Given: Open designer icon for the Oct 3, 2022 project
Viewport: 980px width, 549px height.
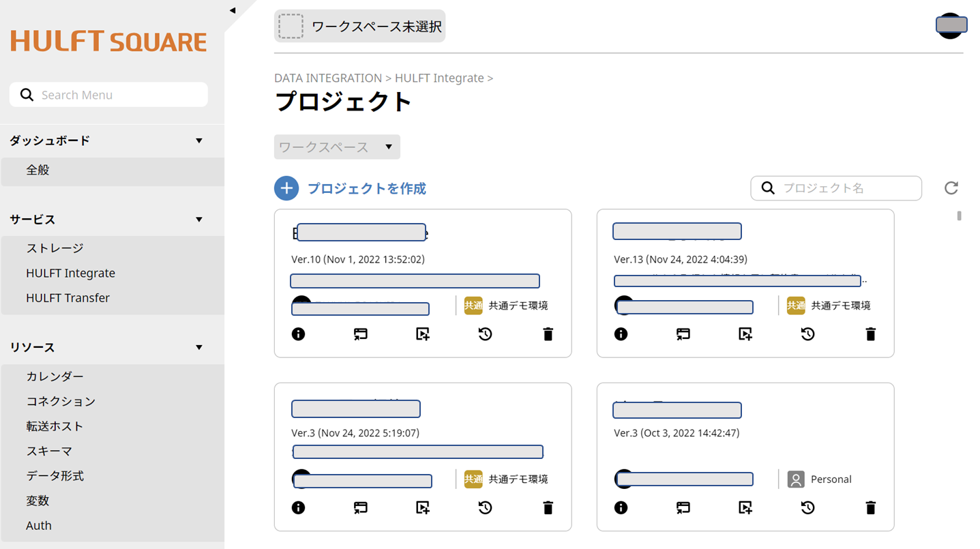Looking at the screenshot, I should point(683,507).
